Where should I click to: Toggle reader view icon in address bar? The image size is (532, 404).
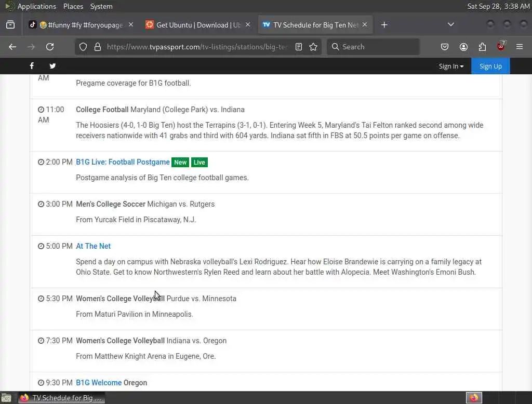pyautogui.click(x=299, y=47)
